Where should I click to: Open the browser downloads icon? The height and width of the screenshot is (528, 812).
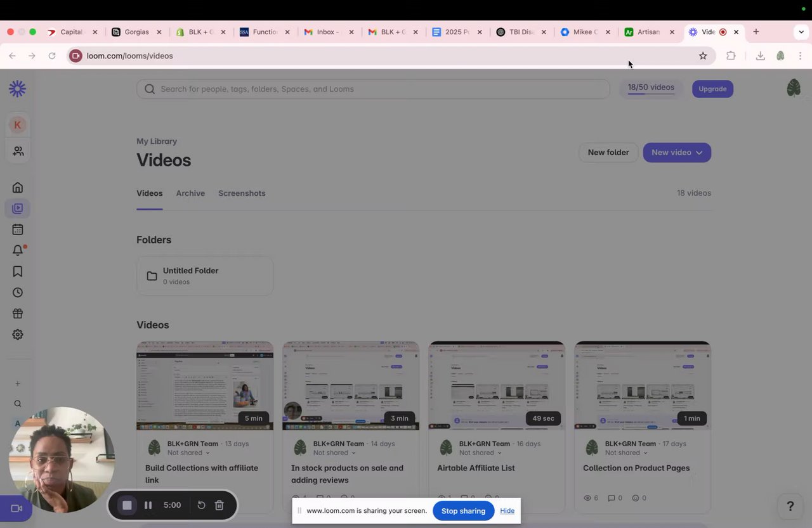click(x=760, y=56)
